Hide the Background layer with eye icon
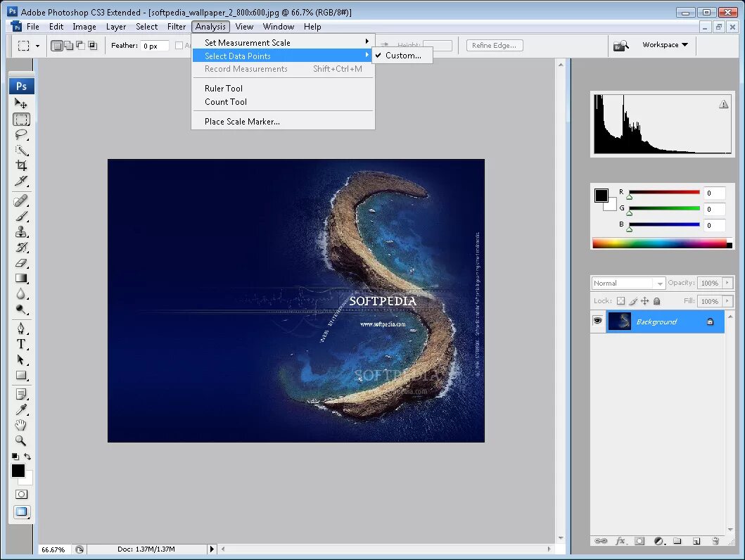 tap(598, 321)
